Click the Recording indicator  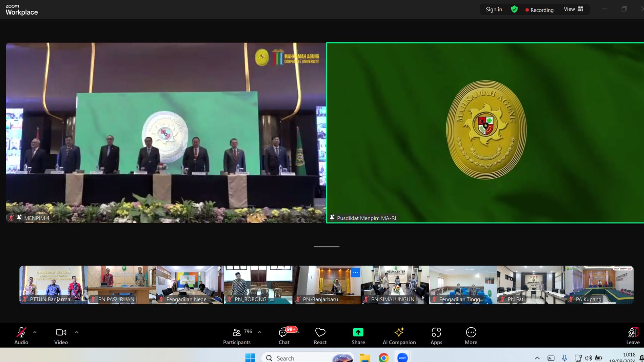[x=539, y=10]
